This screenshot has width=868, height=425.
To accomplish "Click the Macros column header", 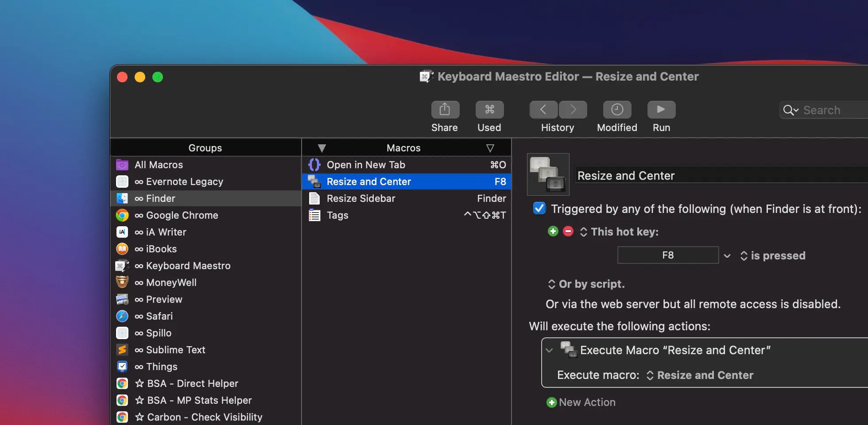I will click(x=403, y=147).
